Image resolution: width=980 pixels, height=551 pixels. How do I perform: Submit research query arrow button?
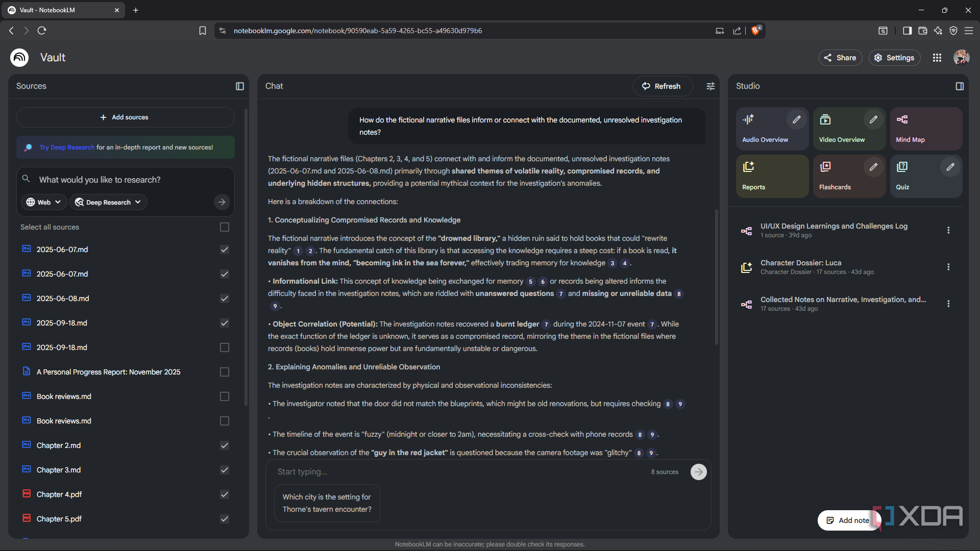[222, 202]
